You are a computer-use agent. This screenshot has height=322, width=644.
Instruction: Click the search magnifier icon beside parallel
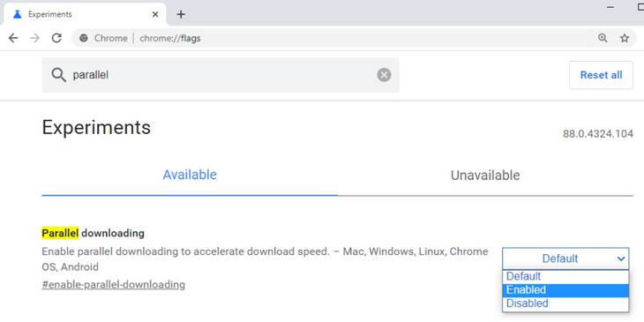point(59,75)
